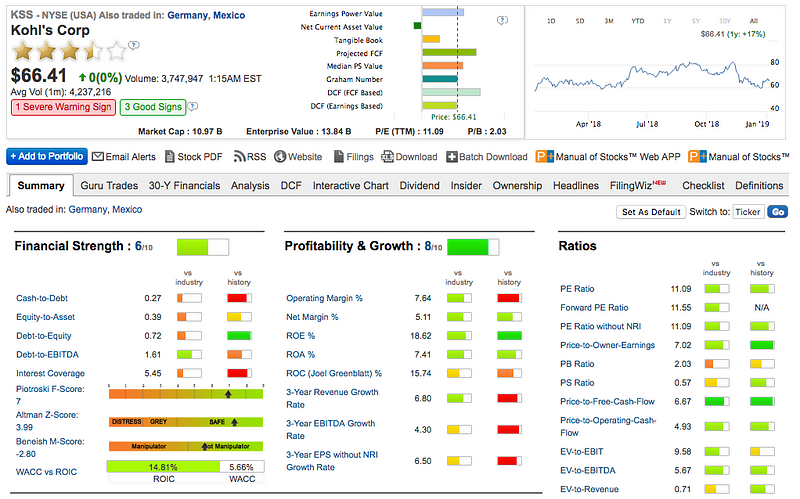Viewport: 800px width, 499px height.
Task: Click the Download icon
Action: coord(387,157)
